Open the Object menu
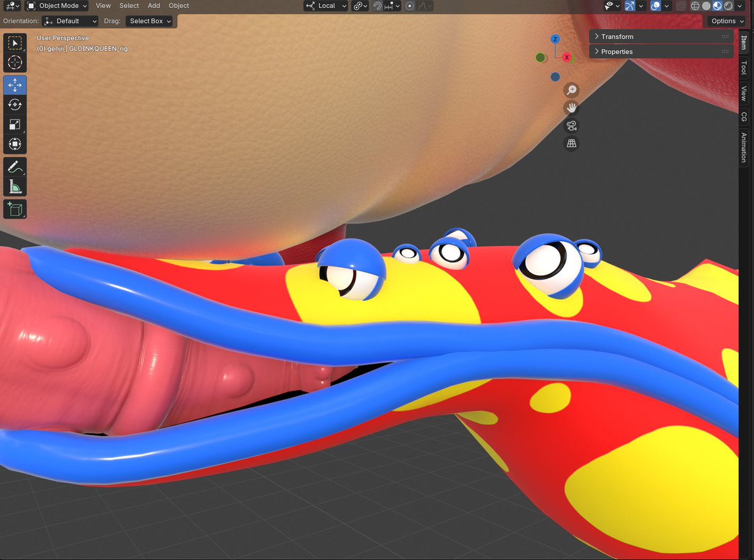 (179, 6)
